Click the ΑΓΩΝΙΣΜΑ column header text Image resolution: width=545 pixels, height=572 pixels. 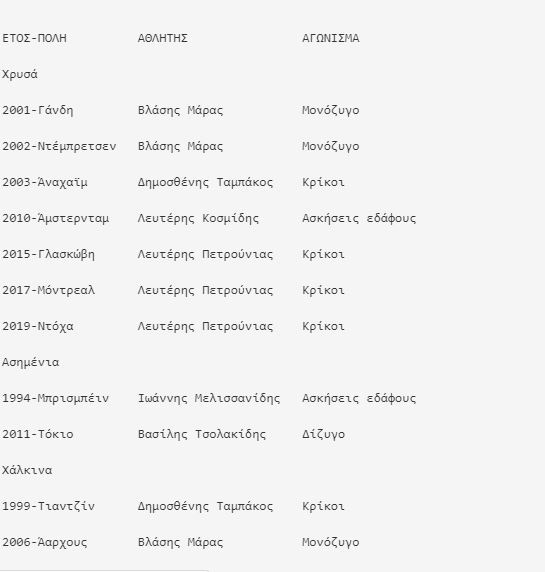[331, 38]
